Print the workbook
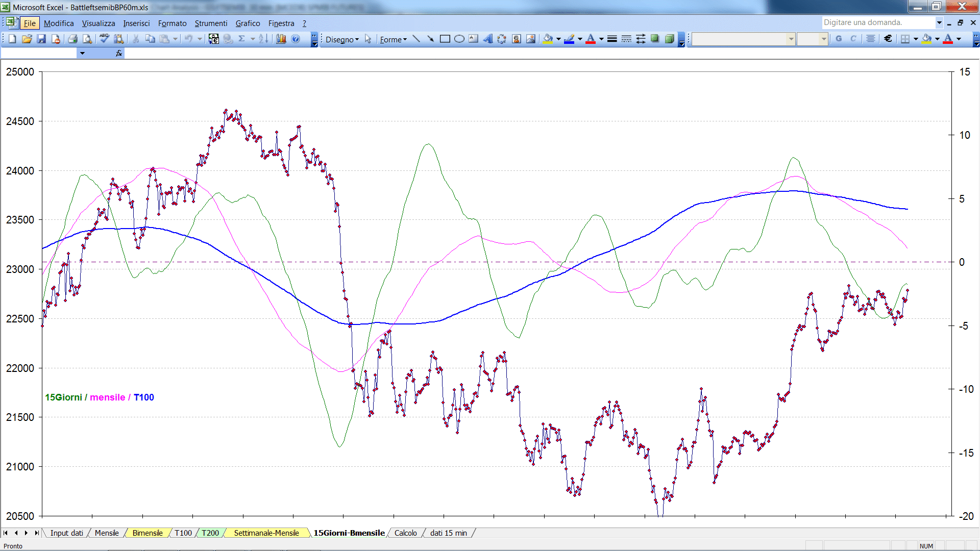The height and width of the screenshot is (551, 980). 72,39
